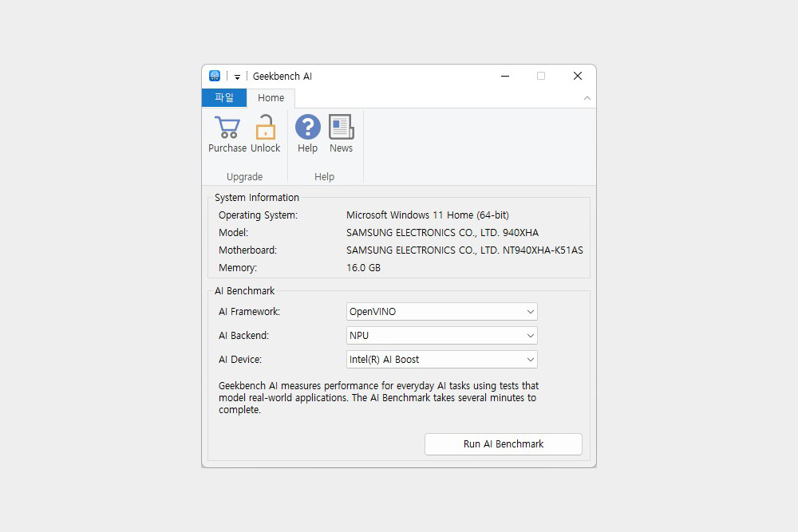Click the Operating System: label
Image resolution: width=798 pixels, height=532 pixels.
click(x=258, y=215)
